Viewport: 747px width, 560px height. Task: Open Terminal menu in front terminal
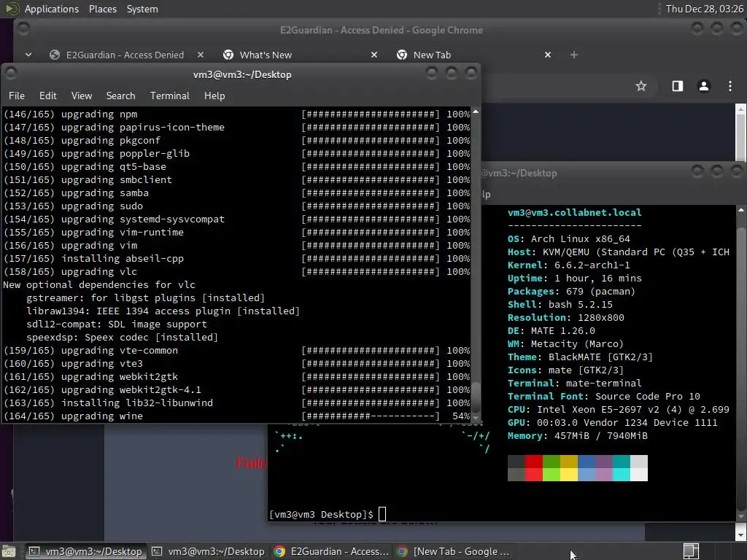coord(169,96)
